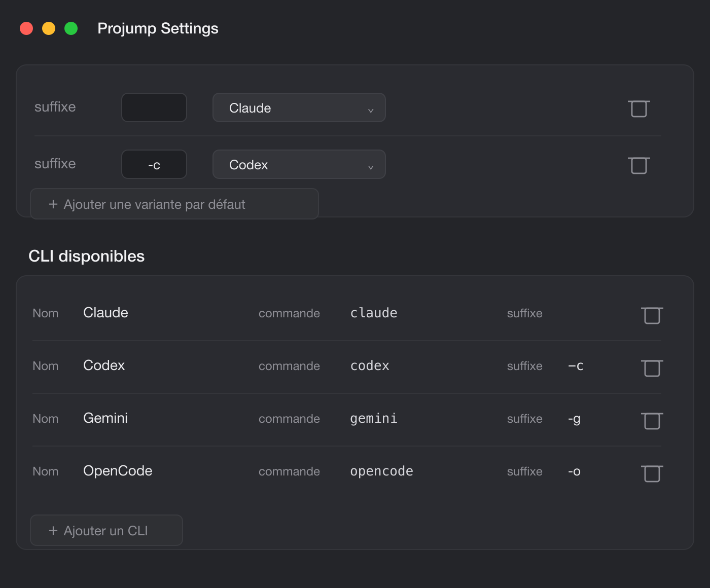Remove the Gemini CLI entry

coord(652,421)
